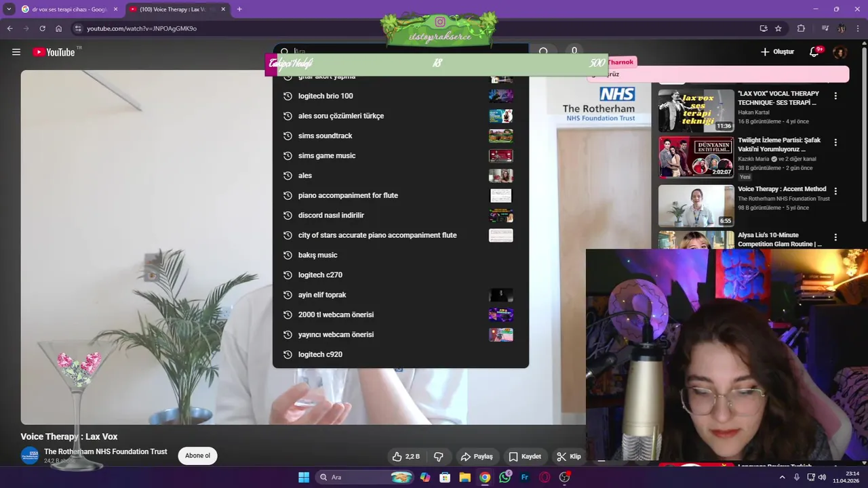Screen dimensions: 868x488
Task: Open File Explorer from taskbar
Action: (x=465, y=477)
